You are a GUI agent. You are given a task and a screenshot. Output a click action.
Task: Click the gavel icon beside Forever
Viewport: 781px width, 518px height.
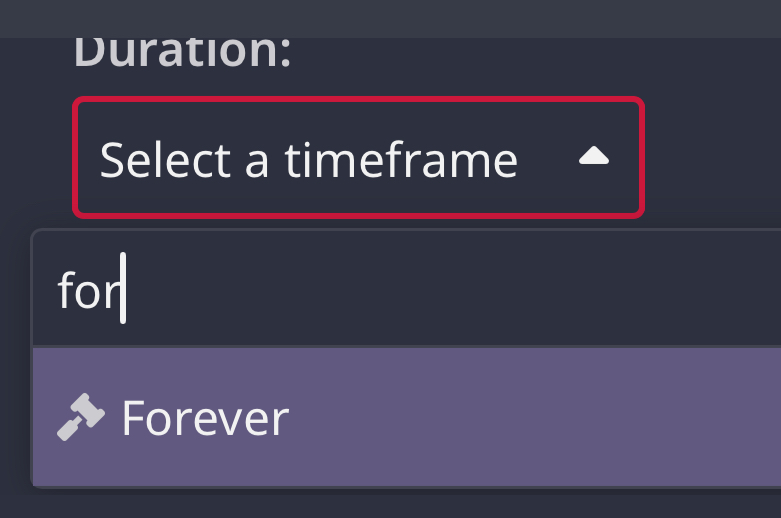[x=80, y=418]
